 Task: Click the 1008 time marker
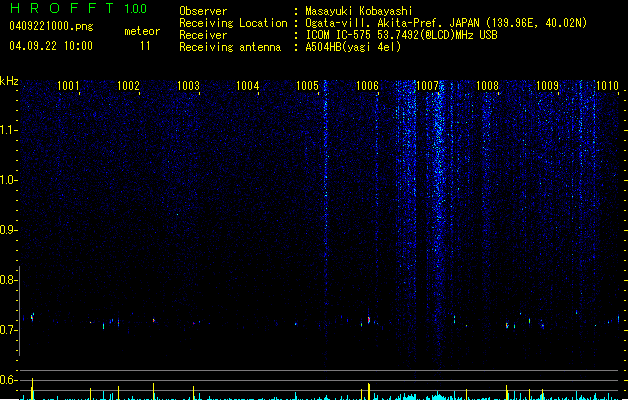click(487, 86)
